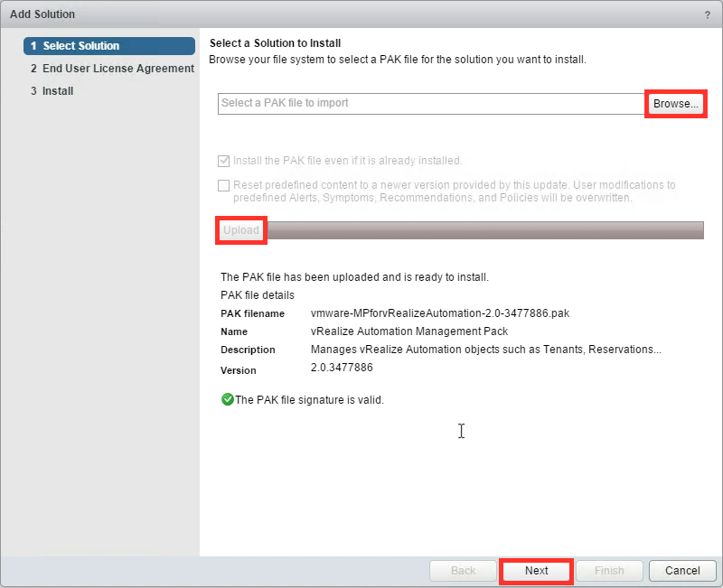Open help with the question mark icon
723x588 pixels.
point(708,14)
